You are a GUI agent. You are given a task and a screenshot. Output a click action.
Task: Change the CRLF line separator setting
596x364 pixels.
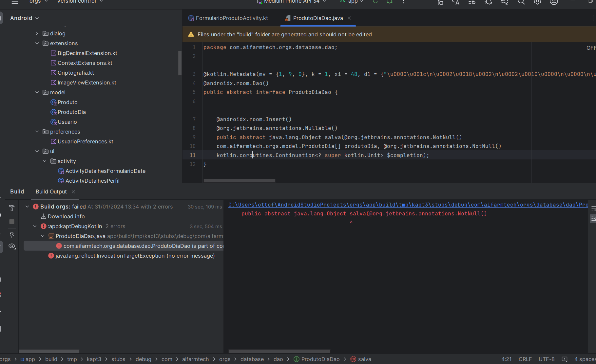(525, 359)
